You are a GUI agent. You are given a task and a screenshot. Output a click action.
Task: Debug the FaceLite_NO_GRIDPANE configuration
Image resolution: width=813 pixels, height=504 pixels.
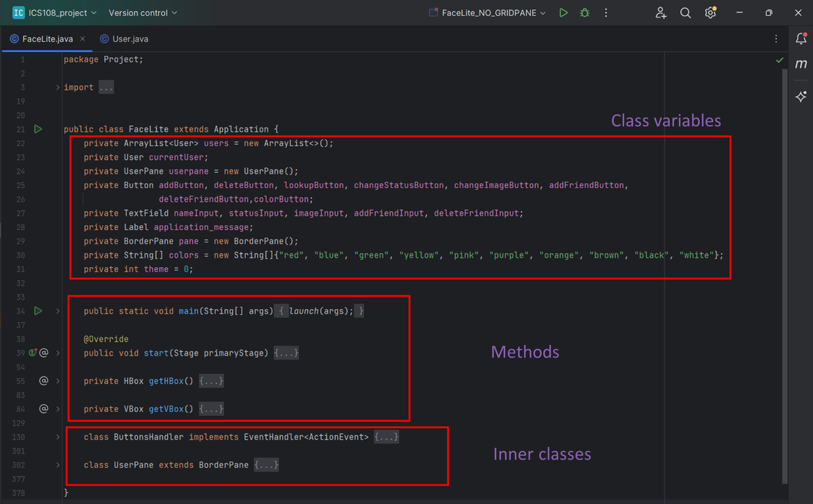[585, 13]
